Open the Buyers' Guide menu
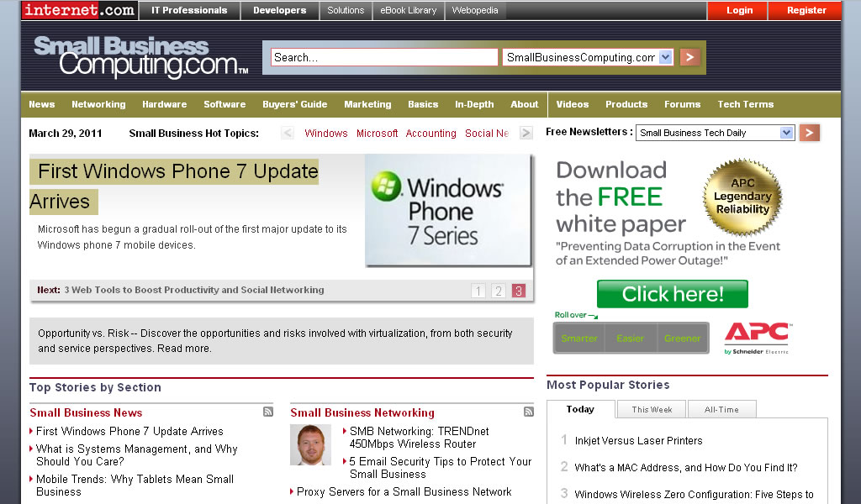 click(294, 104)
